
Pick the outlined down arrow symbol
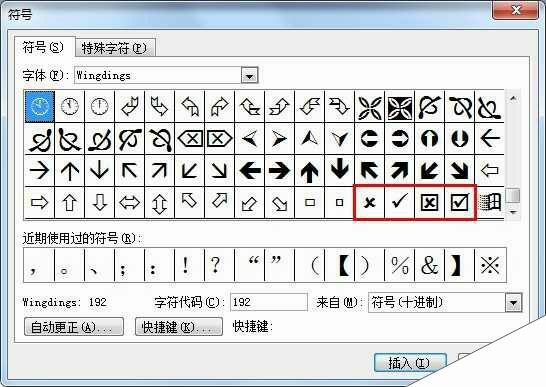click(100, 202)
